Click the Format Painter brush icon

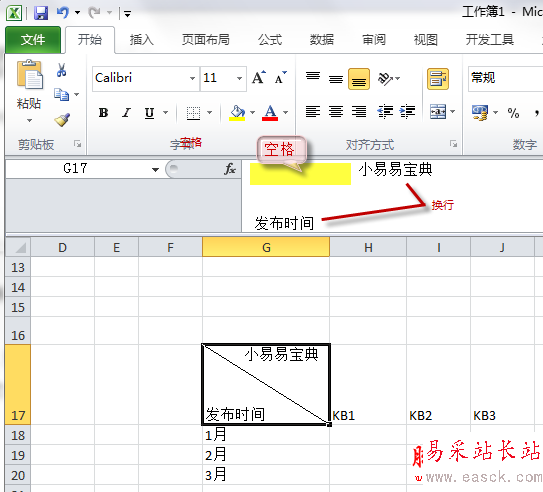click(x=62, y=120)
